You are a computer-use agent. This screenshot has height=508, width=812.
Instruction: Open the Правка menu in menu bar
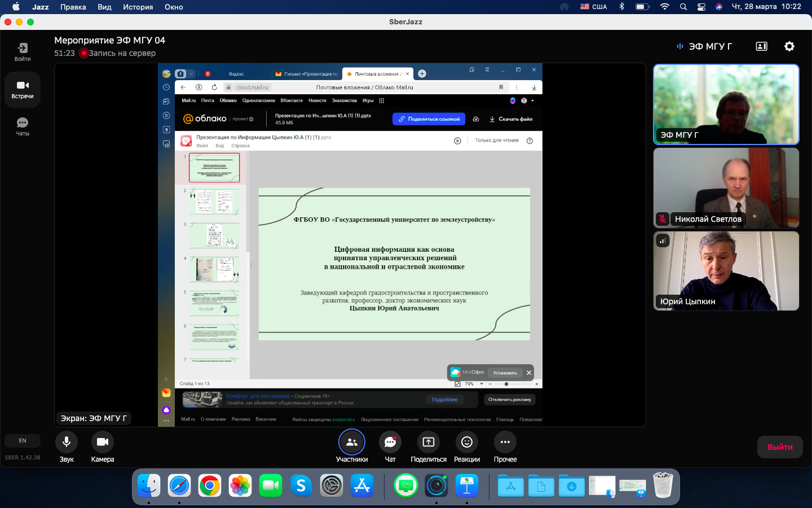coord(73,7)
